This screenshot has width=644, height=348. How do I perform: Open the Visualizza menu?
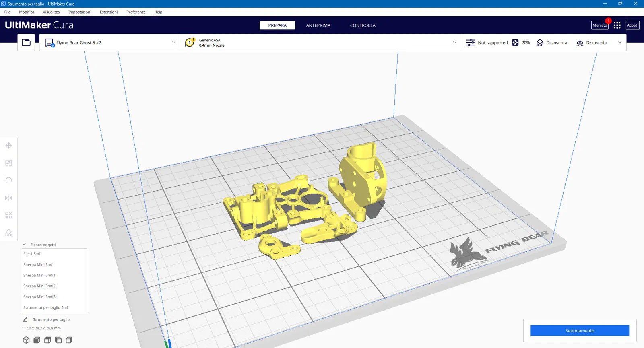tap(51, 12)
